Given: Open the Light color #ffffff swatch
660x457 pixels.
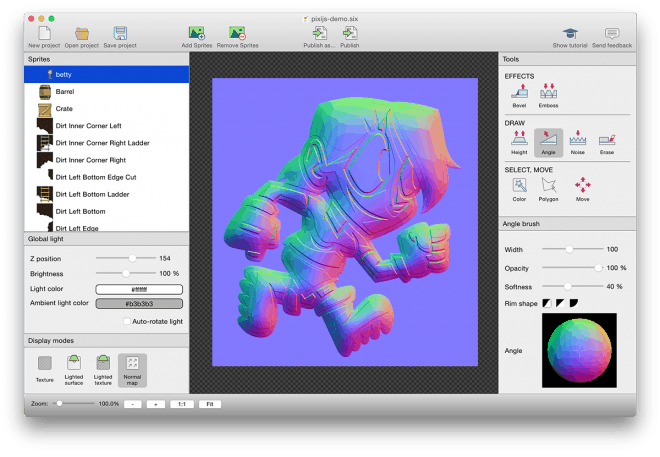Looking at the screenshot, I should click(x=139, y=289).
